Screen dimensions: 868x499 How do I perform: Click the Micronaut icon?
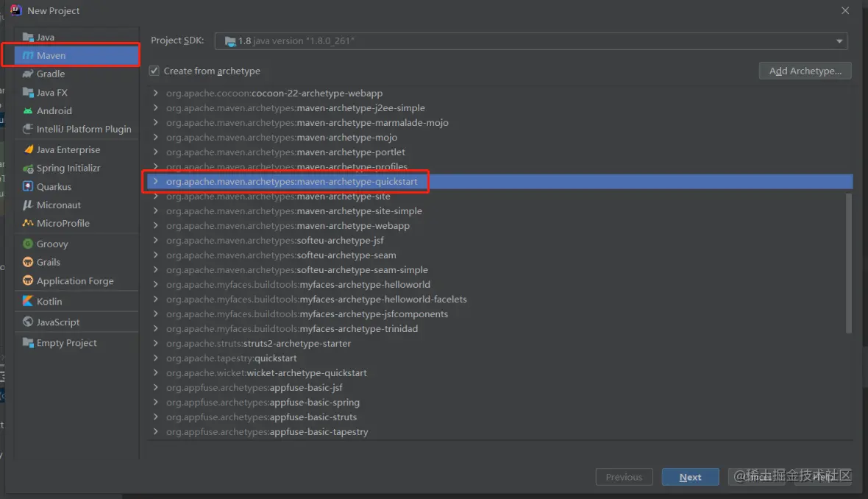[x=28, y=205]
